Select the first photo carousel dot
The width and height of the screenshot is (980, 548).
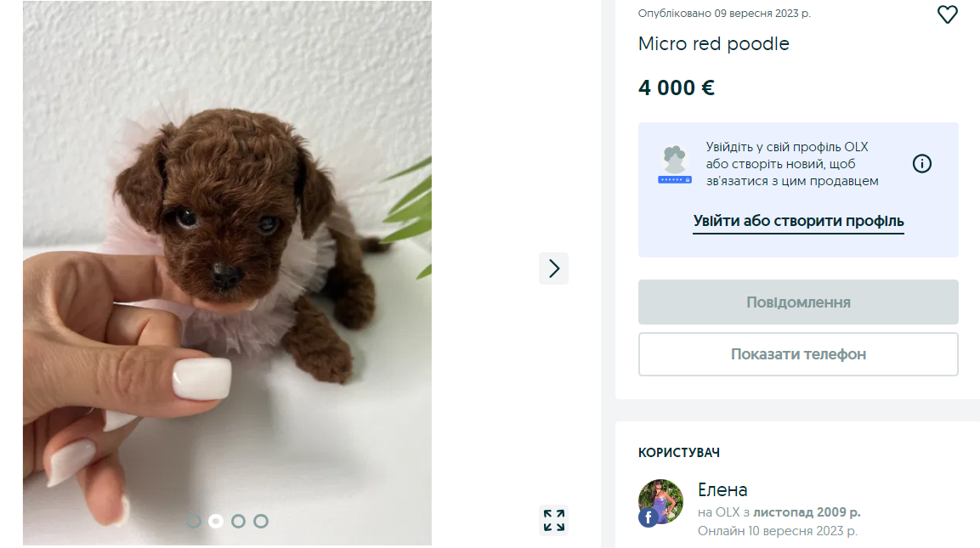194,521
